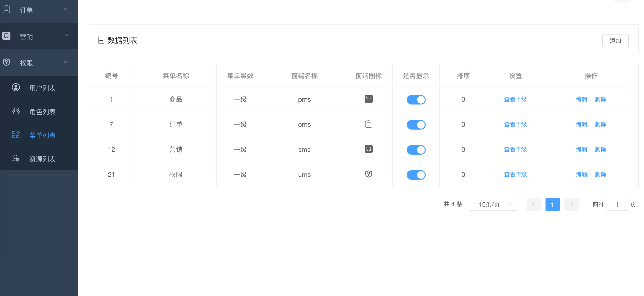
Task: Click 编辑 for the 商品 row
Action: (581, 99)
